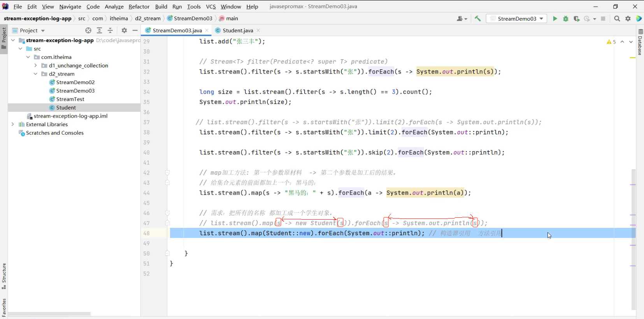This screenshot has height=319, width=644.
Task: Click the d2_stream breadcrumb
Action: point(148,18)
